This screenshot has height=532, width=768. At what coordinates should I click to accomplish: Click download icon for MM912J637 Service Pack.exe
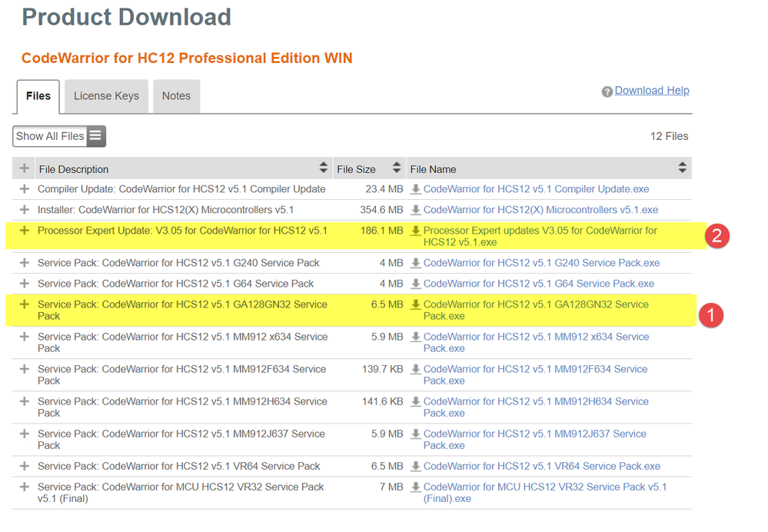[x=415, y=434]
